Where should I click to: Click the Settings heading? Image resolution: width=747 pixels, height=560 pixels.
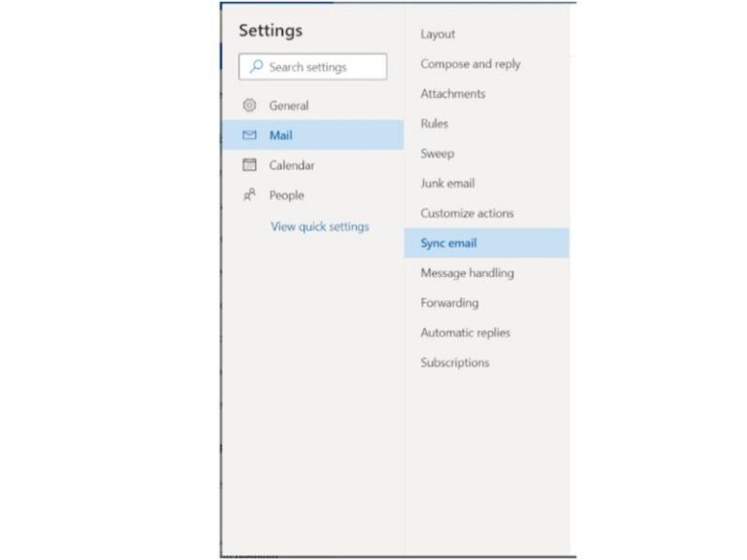(x=270, y=30)
